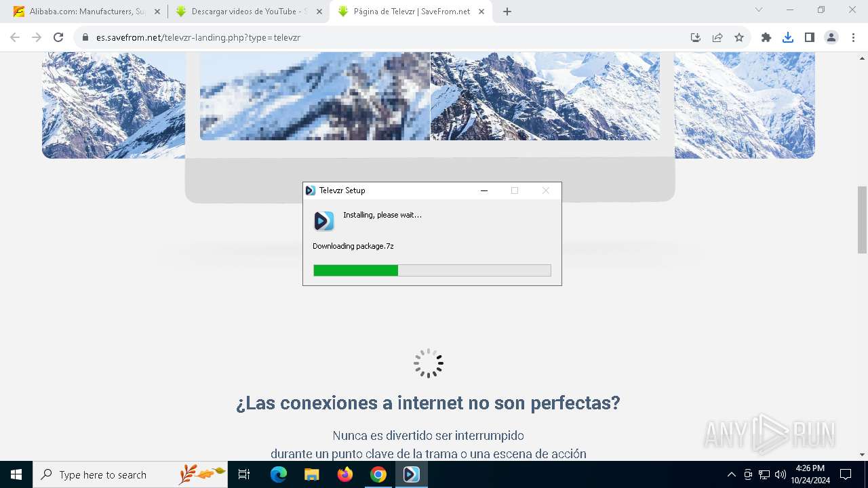Close the Página de Televzr tab

[481, 12]
